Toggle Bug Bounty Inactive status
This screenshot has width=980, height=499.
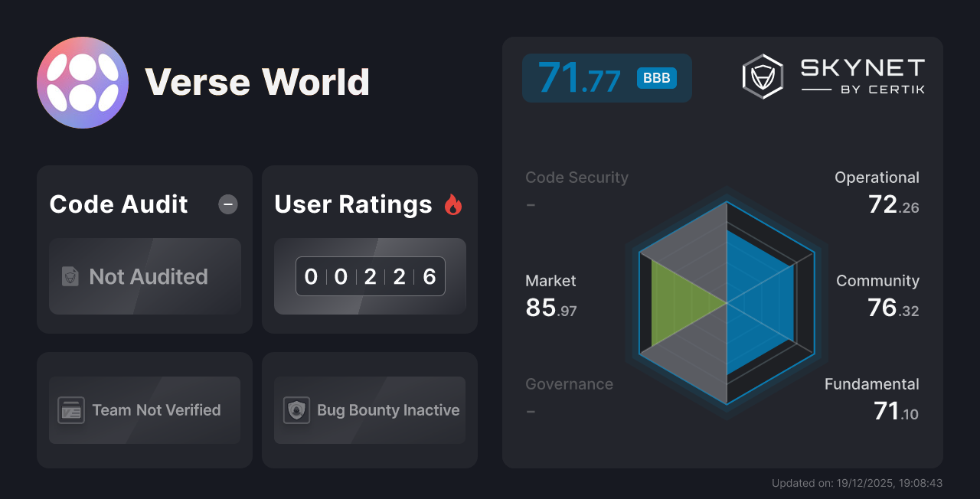point(369,410)
